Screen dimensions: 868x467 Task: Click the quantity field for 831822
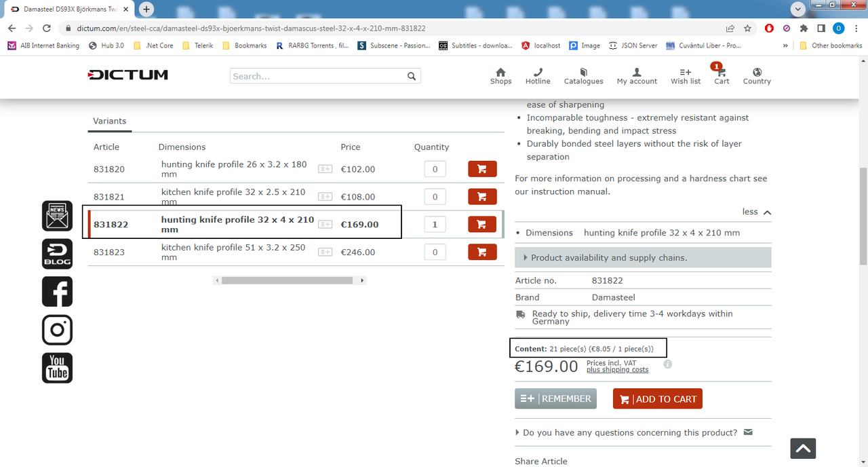[x=435, y=225]
